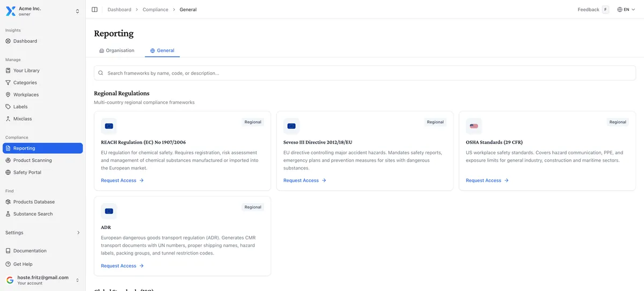Open Your Library in the sidebar

[x=43, y=71]
